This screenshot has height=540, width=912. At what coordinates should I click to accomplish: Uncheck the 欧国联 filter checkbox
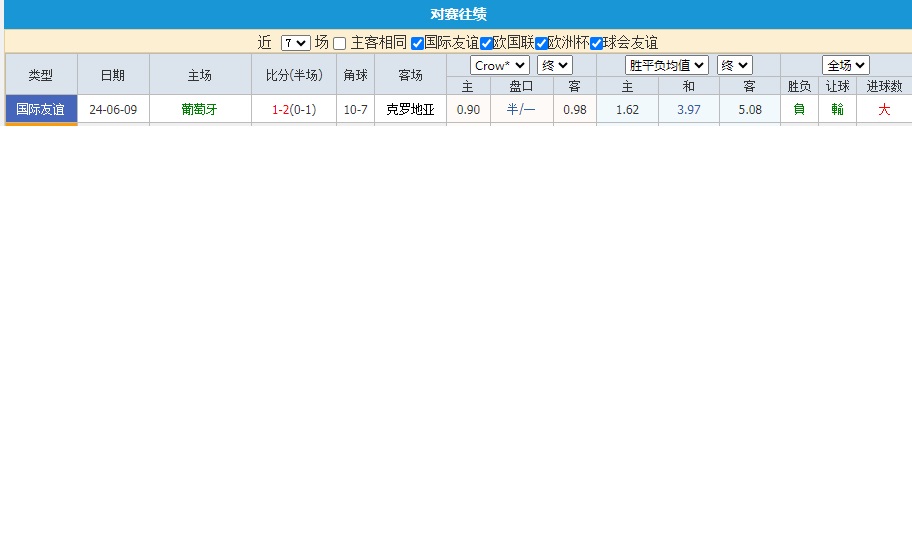[486, 43]
